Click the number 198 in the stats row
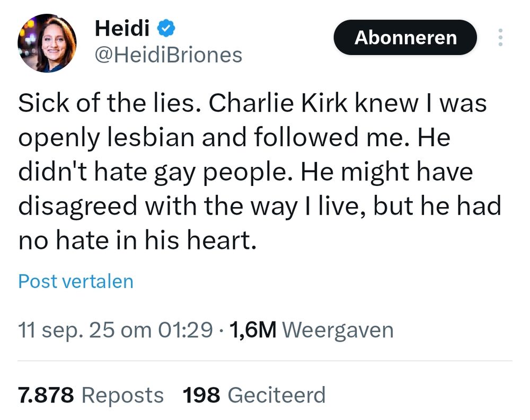This screenshot has height=420, width=530. pyautogui.click(x=201, y=395)
